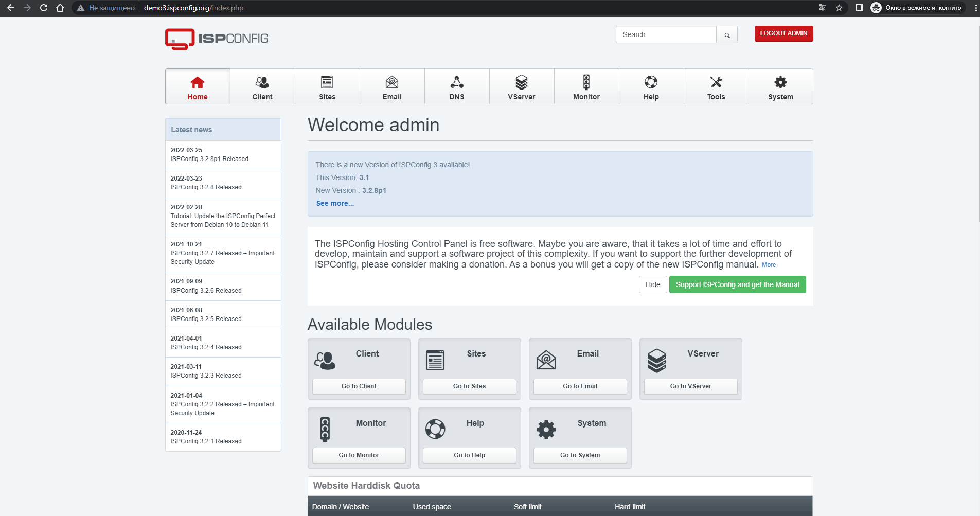Click the Hard limit column header

630,507
